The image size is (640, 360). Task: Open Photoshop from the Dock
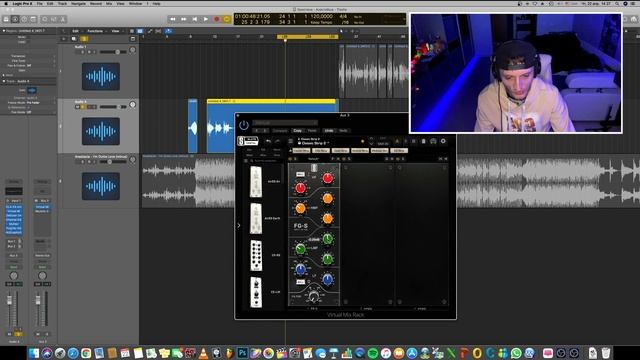coord(242,353)
